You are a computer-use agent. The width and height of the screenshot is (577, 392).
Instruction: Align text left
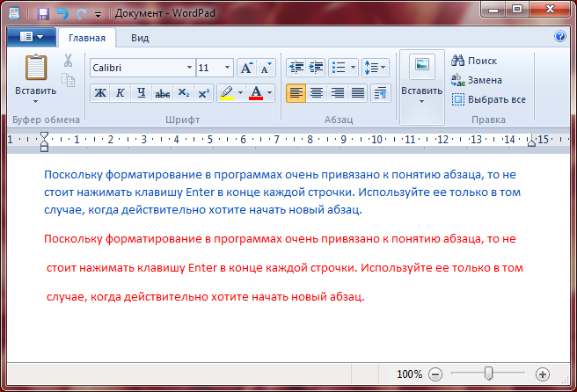click(x=296, y=93)
